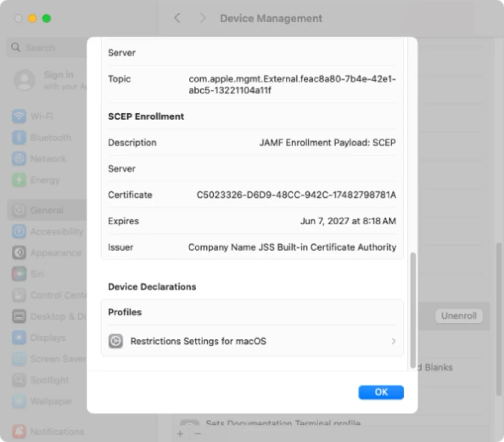Click the Device Declarations heading
Image resolution: width=504 pixels, height=442 pixels.
152,287
